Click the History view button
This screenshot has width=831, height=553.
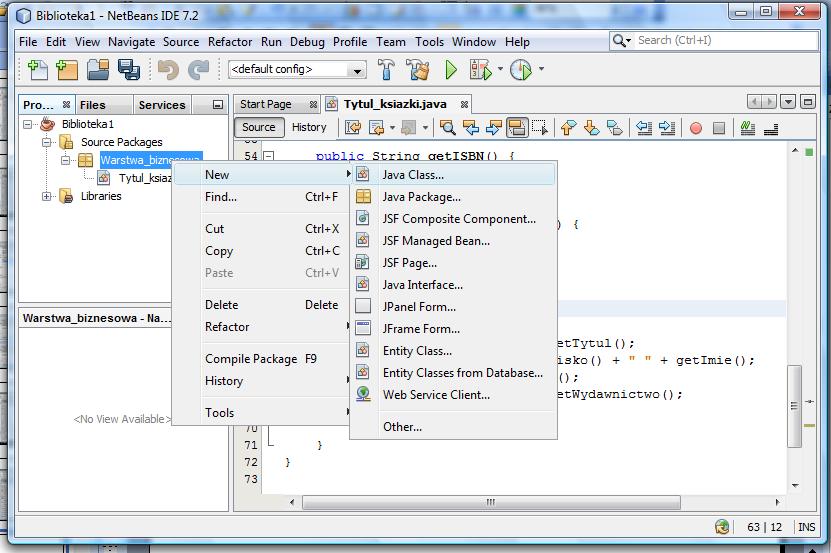pyautogui.click(x=309, y=127)
